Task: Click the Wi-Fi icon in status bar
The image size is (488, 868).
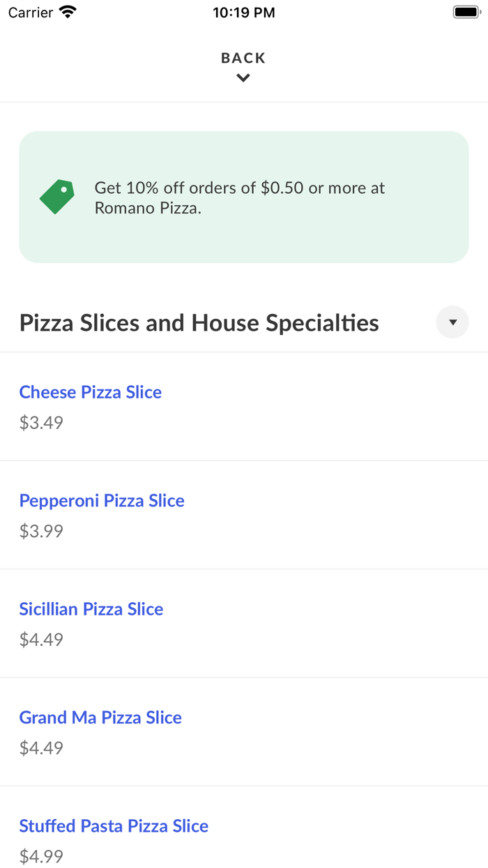Action: [x=66, y=11]
